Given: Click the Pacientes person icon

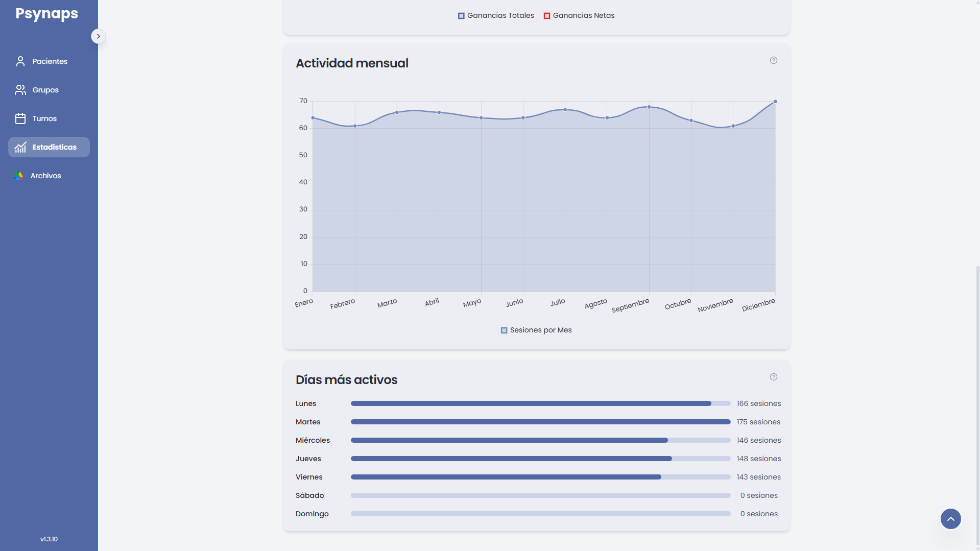Looking at the screenshot, I should click(20, 61).
